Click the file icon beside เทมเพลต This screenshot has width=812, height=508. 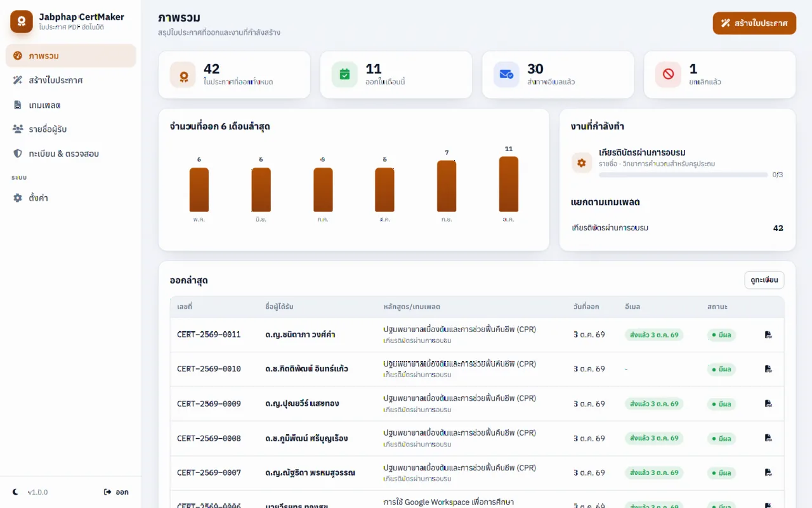[x=18, y=105]
